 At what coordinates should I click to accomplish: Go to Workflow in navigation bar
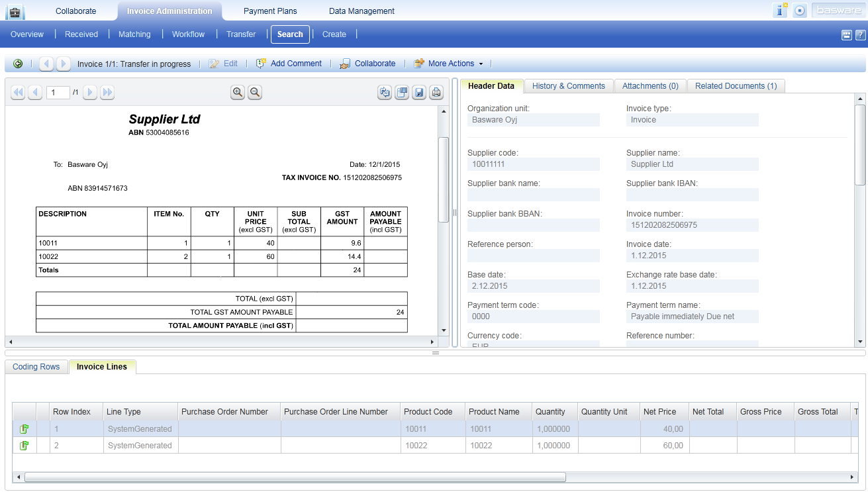(188, 34)
